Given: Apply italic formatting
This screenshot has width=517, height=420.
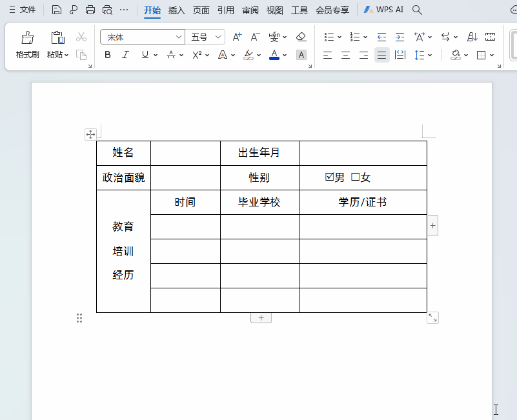Looking at the screenshot, I should [x=126, y=55].
